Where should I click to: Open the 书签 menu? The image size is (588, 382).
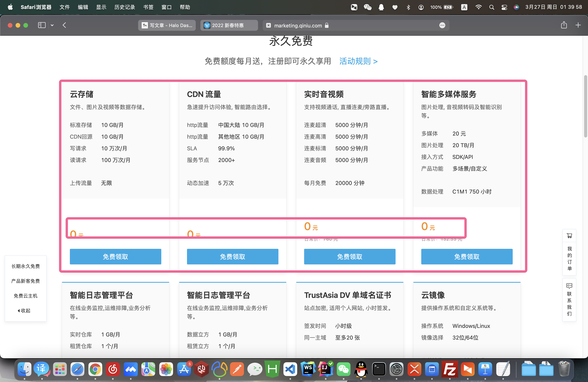[x=148, y=7]
